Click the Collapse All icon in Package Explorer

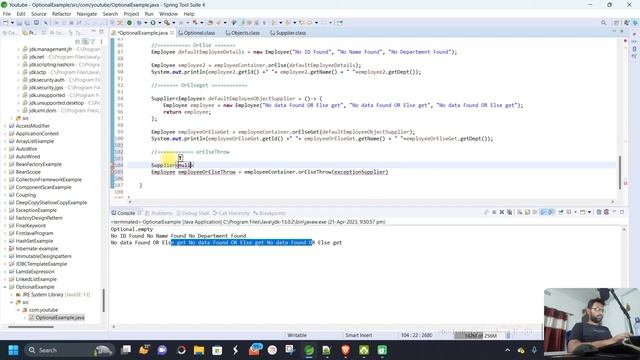point(78,42)
